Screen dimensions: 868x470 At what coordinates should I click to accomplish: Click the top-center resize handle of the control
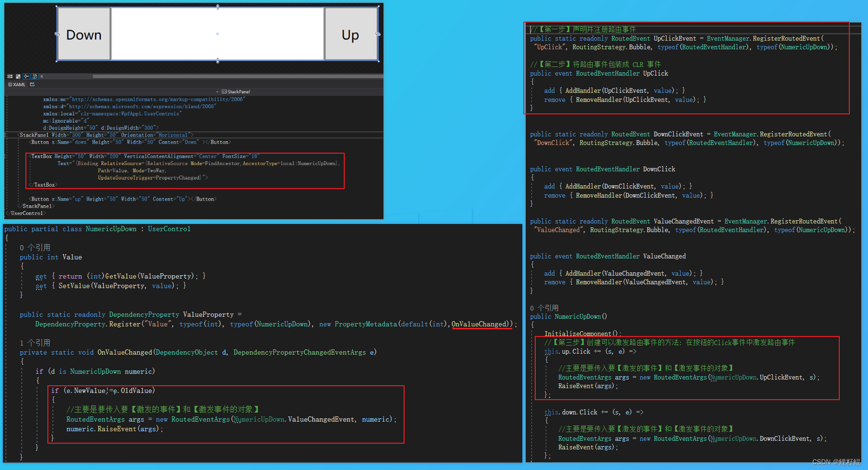click(x=218, y=7)
